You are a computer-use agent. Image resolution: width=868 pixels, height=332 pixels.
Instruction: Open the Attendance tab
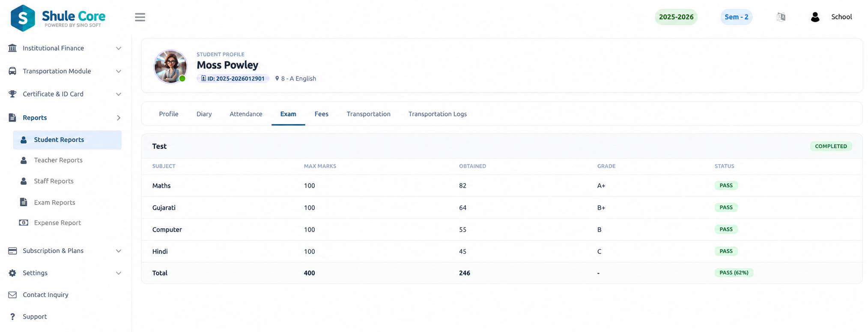[x=246, y=114]
